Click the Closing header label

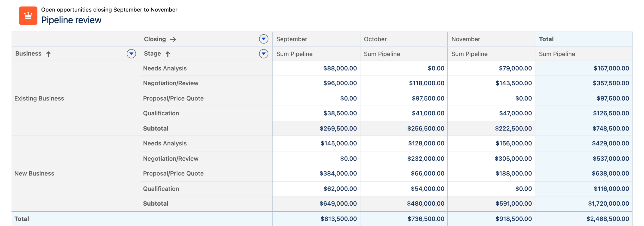pos(155,39)
